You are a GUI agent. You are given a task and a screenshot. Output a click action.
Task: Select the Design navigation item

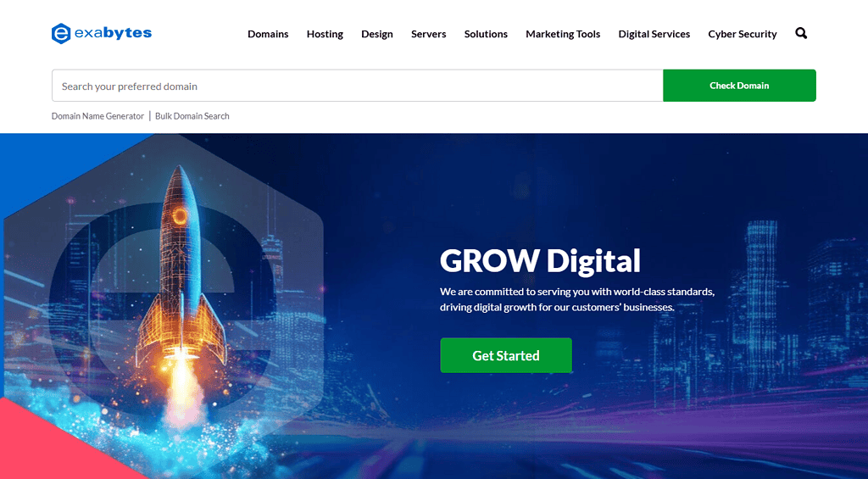click(x=377, y=34)
